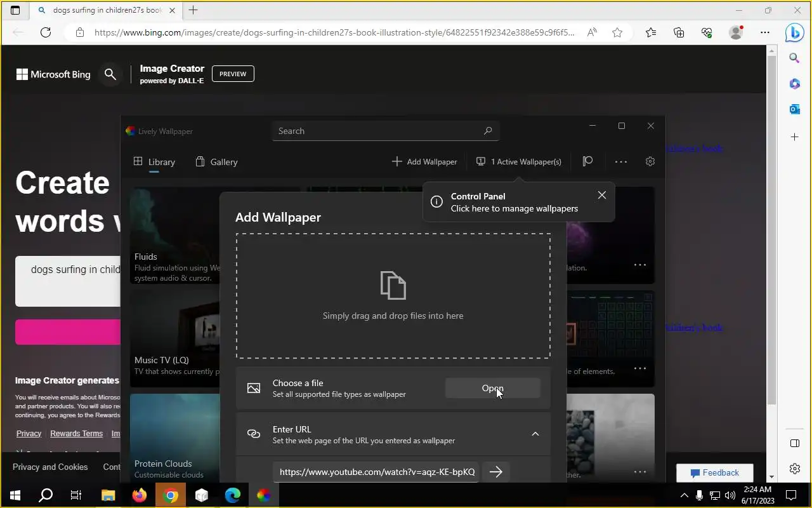Dismiss the Control Panel tip popup
Viewport: 812px width, 508px height.
602,195
